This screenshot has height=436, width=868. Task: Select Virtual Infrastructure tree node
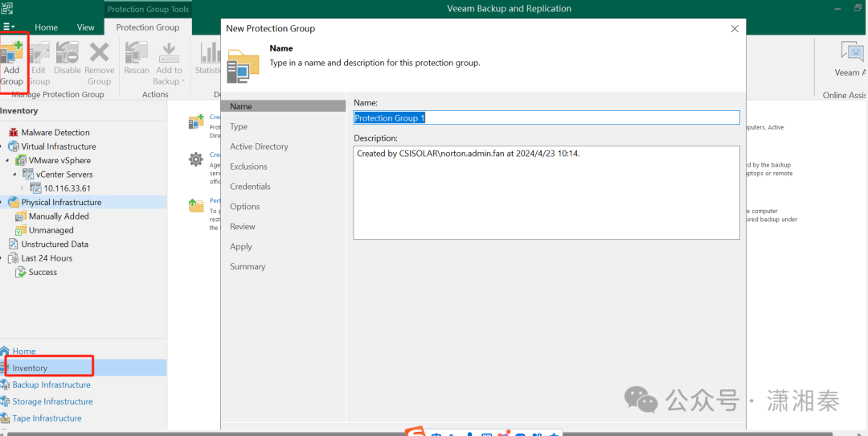click(x=58, y=146)
